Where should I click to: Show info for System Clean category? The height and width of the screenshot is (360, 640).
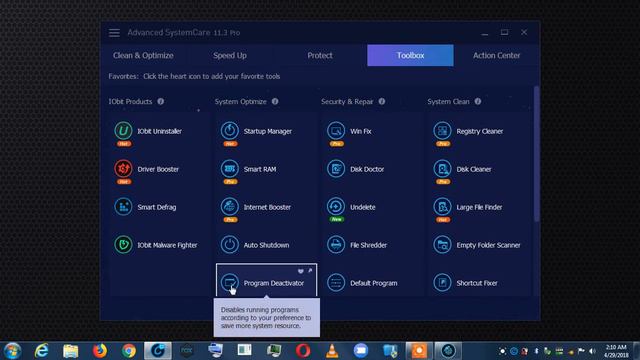(478, 101)
